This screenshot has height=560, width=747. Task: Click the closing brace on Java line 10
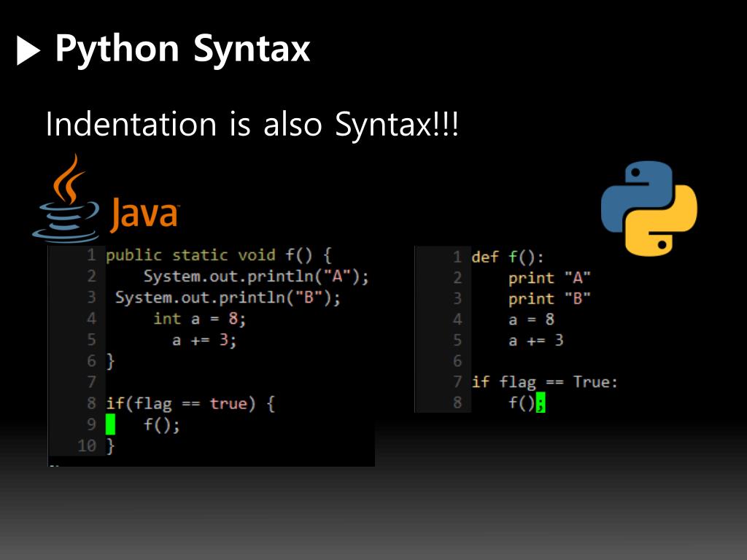110,446
